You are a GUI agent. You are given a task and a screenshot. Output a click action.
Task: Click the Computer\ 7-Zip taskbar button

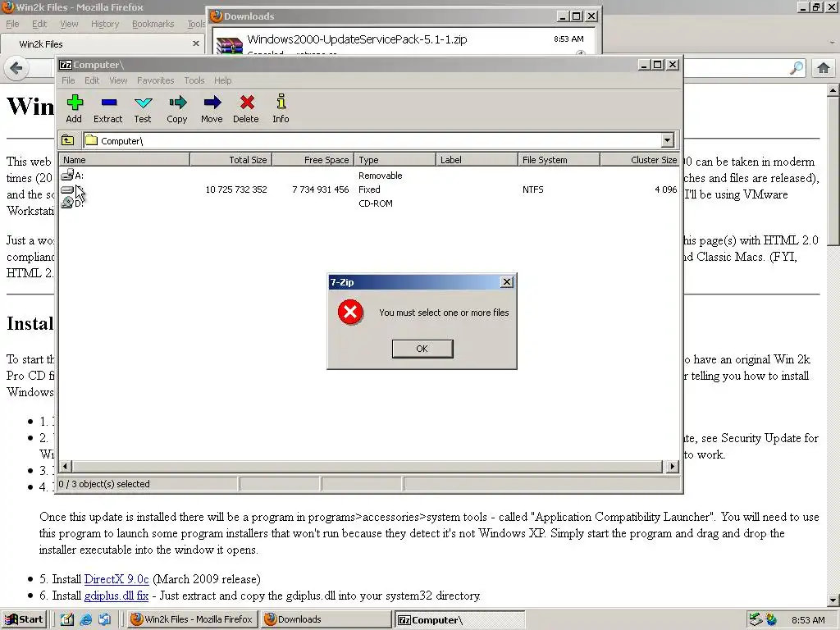click(x=459, y=620)
